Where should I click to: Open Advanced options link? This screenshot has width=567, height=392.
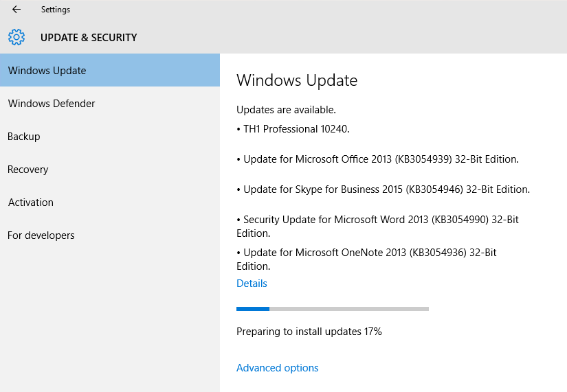point(278,368)
